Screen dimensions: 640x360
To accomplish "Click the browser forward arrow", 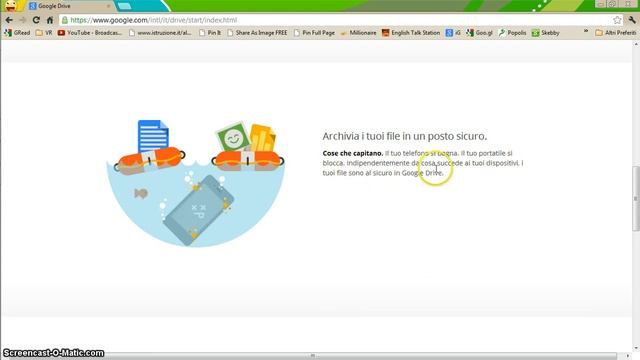I will click(x=22, y=20).
